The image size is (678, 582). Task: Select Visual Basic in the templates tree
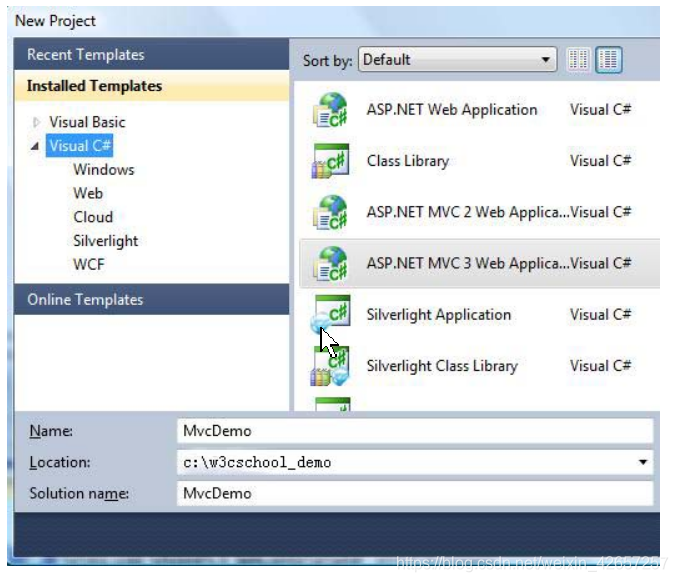(x=87, y=122)
